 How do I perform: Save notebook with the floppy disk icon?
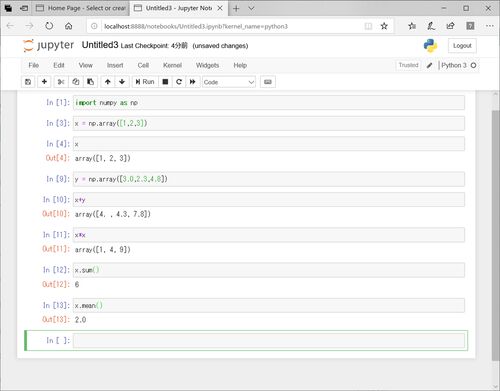(x=28, y=82)
